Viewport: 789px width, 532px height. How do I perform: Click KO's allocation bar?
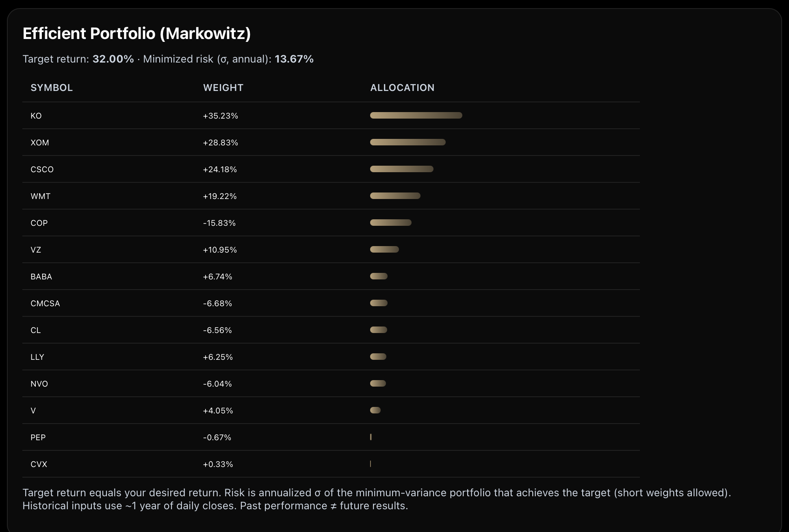click(416, 115)
